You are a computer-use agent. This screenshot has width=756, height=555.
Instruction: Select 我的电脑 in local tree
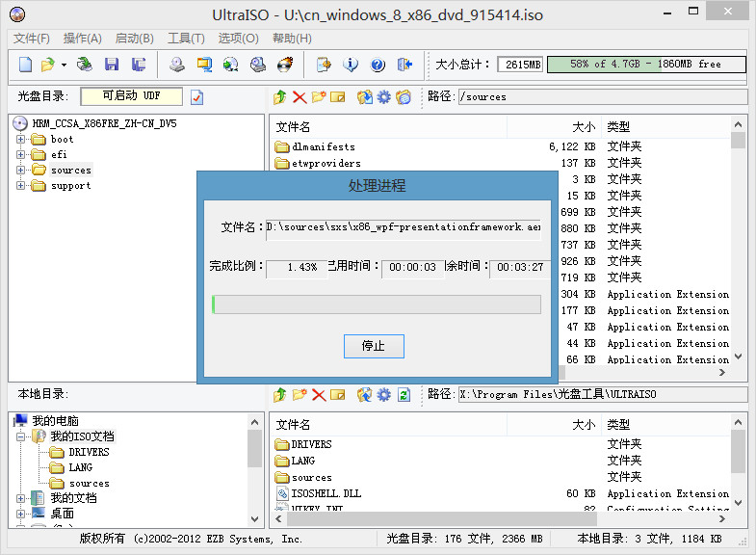point(55,421)
